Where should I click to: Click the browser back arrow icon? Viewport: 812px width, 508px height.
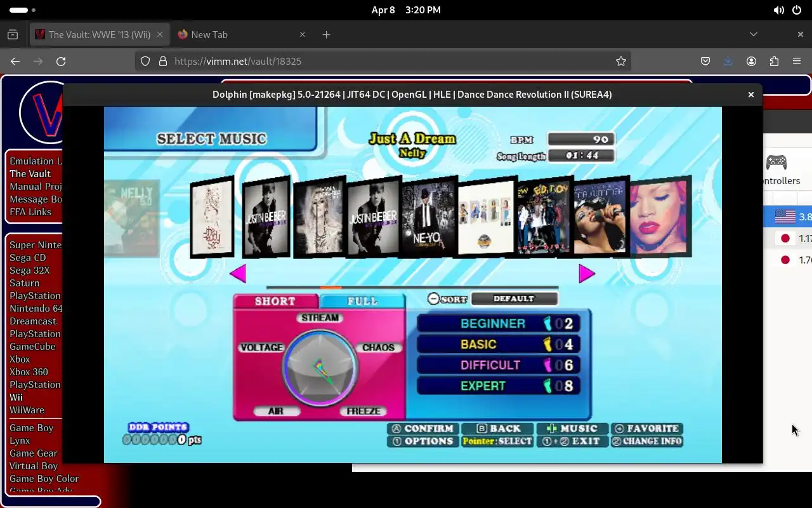(x=15, y=61)
